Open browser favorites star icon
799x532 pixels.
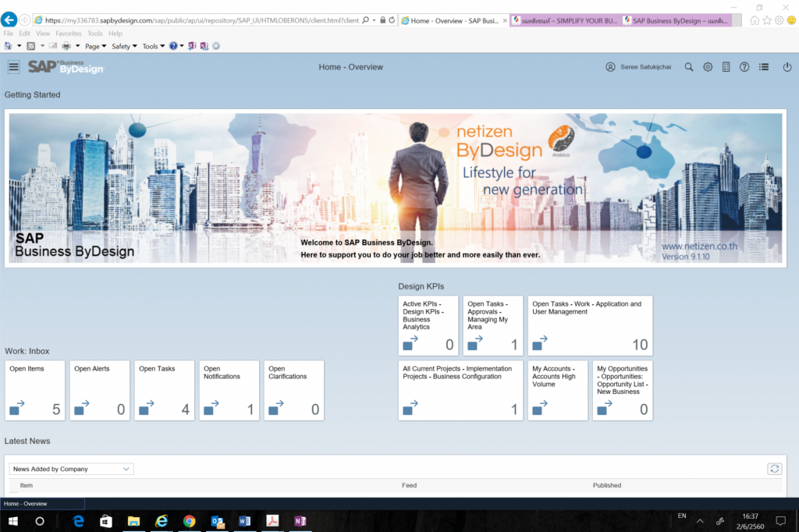767,20
